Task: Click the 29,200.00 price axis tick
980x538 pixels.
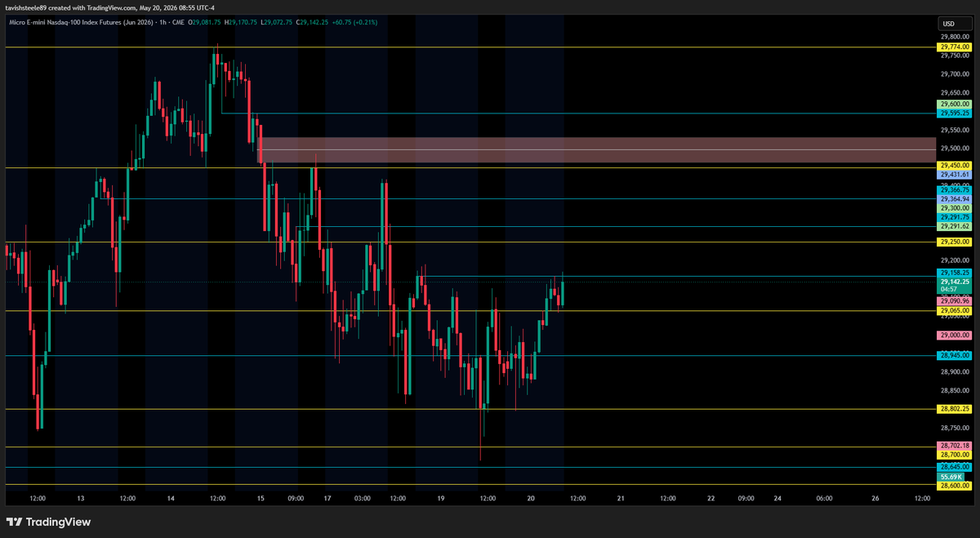Action: (x=955, y=260)
